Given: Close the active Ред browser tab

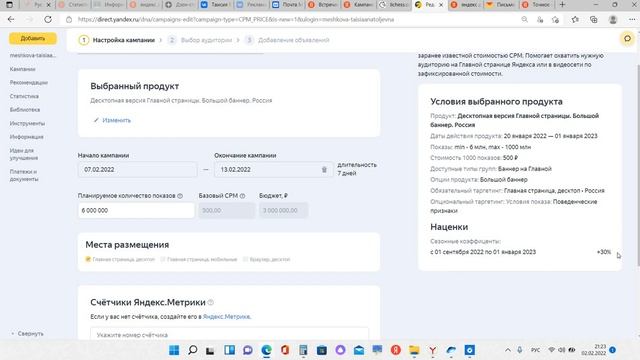Looking at the screenshot, I should point(441,5).
